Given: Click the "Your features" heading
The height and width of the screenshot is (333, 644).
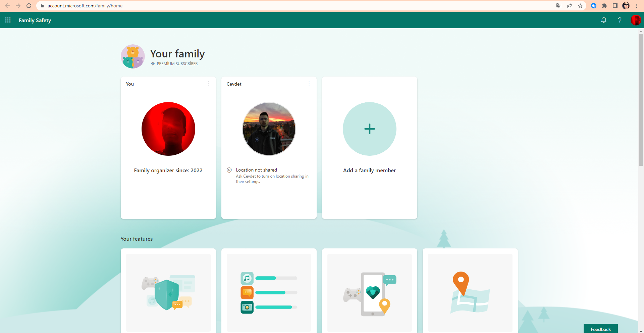Looking at the screenshot, I should [x=137, y=239].
